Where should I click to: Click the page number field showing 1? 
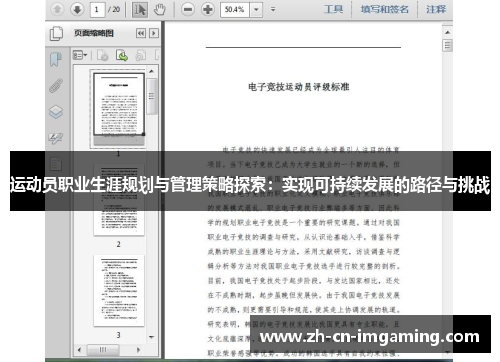pyautogui.click(x=97, y=9)
